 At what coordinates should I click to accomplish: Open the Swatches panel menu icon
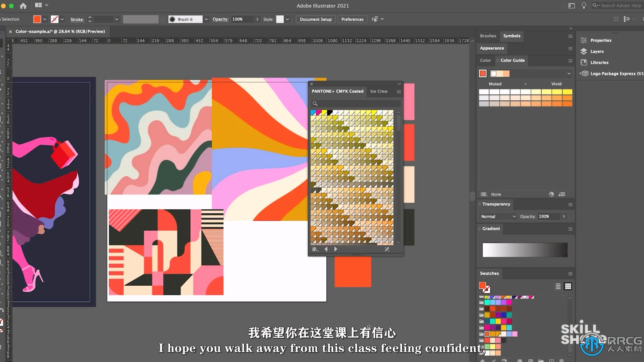click(570, 274)
